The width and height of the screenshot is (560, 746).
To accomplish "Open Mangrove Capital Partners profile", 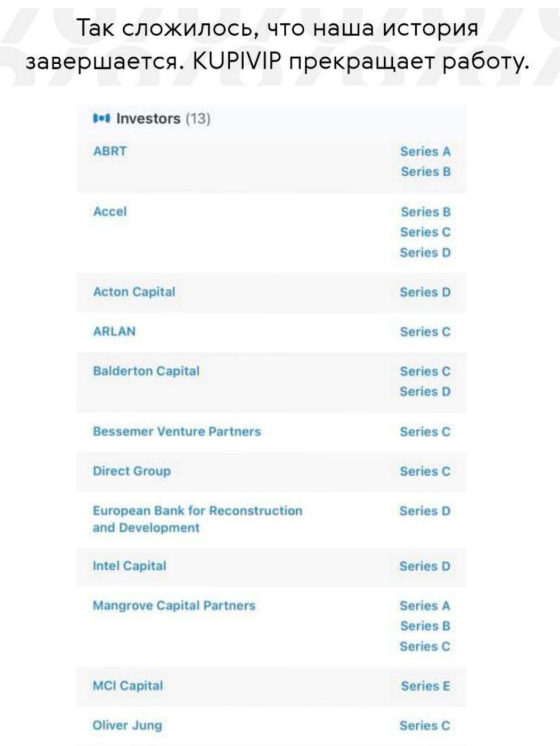I will [x=173, y=606].
